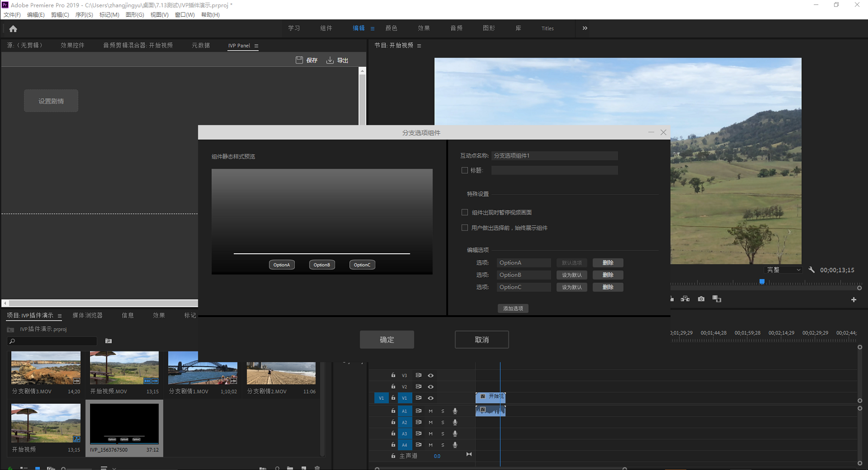Viewport: 868px width, 470px height.
Task: Enable the 标题 checkbox
Action: click(465, 170)
